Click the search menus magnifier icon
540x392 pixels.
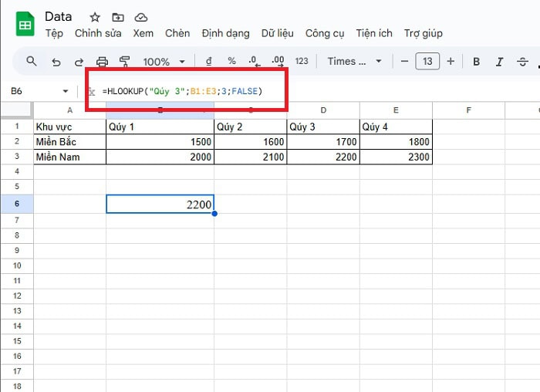click(32, 62)
